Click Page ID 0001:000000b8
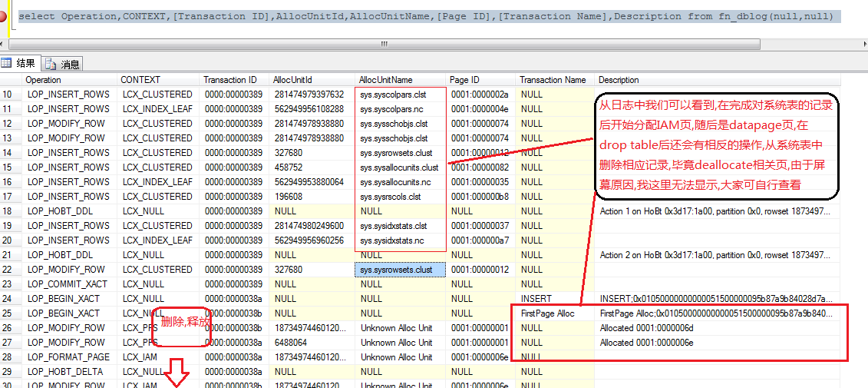 click(480, 196)
